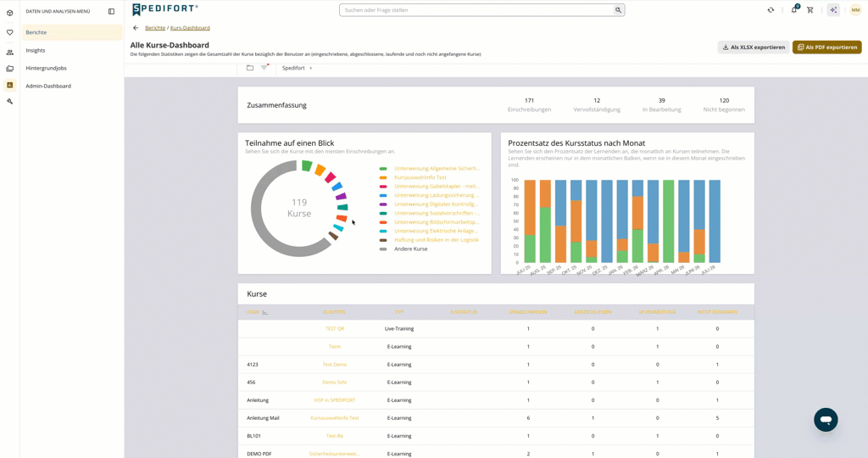Sort by the Code column sort icon

pyautogui.click(x=264, y=312)
